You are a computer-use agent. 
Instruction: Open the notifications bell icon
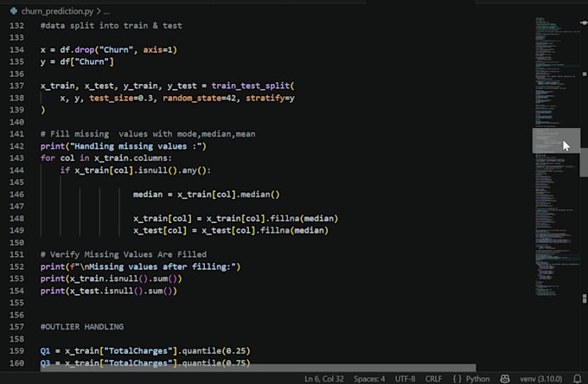[x=578, y=379]
